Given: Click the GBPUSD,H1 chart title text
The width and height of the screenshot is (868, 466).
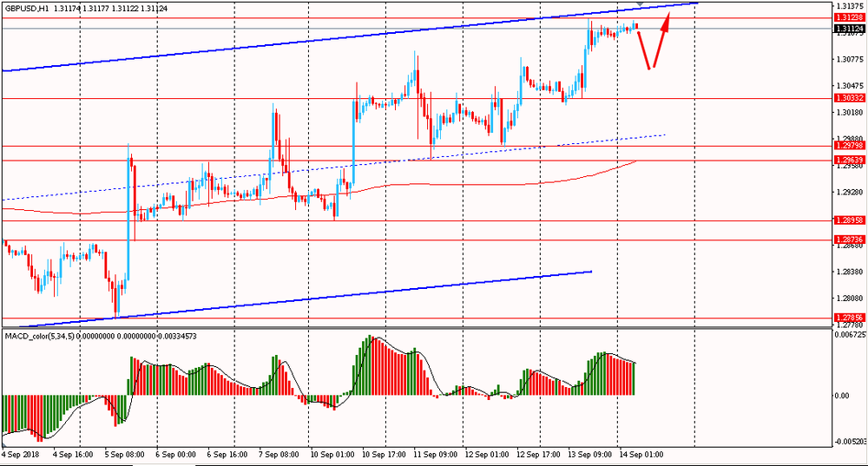Looking at the screenshot, I should pyautogui.click(x=28, y=9).
